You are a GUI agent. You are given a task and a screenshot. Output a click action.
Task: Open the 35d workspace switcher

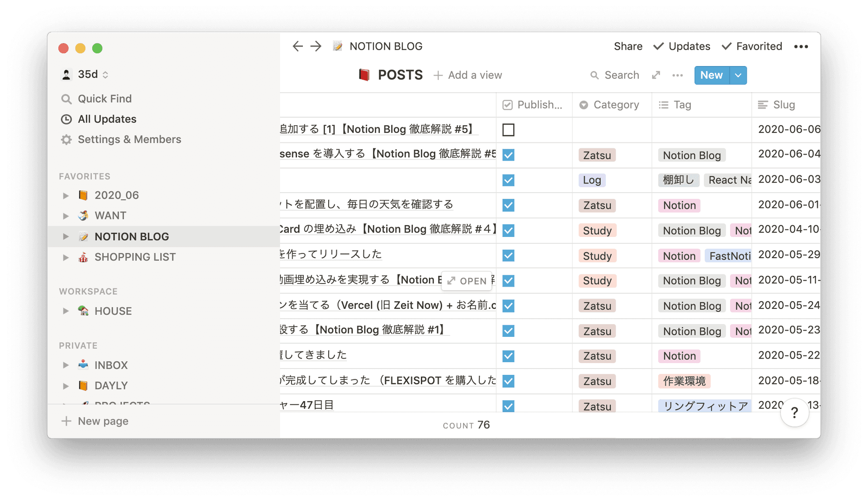tap(85, 75)
